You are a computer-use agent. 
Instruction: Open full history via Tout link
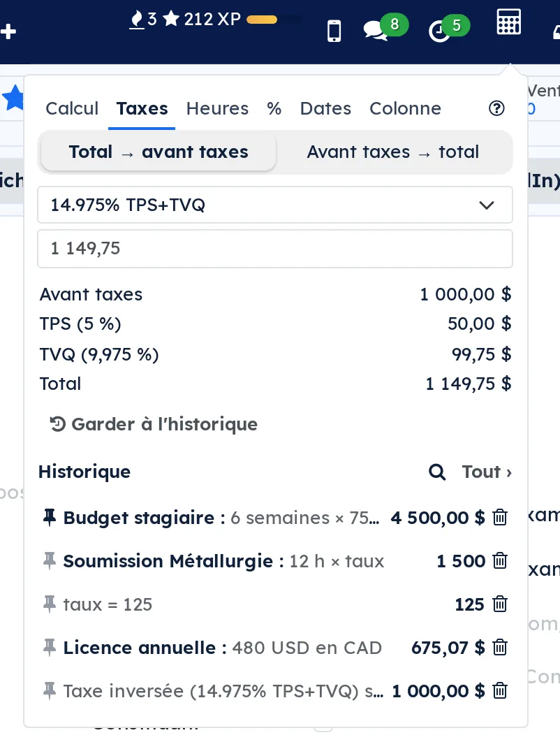click(487, 472)
